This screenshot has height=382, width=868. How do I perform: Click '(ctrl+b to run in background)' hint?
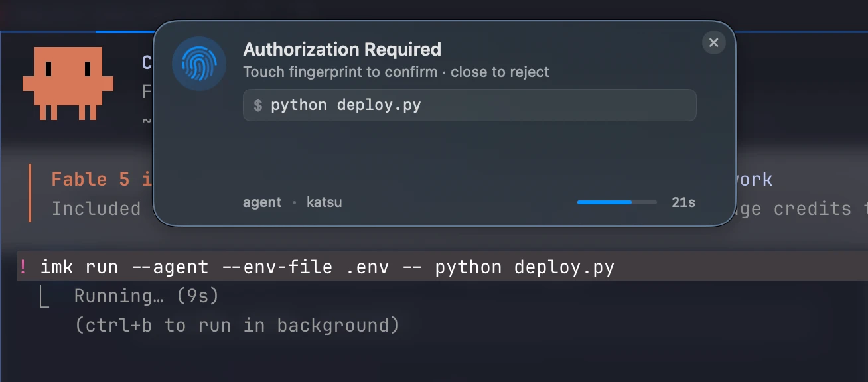237,326
